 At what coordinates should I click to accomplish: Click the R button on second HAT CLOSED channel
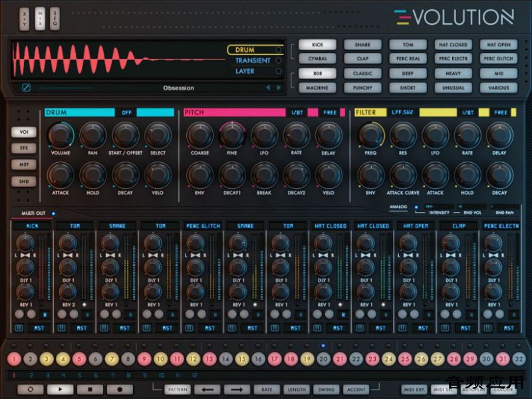click(x=386, y=315)
